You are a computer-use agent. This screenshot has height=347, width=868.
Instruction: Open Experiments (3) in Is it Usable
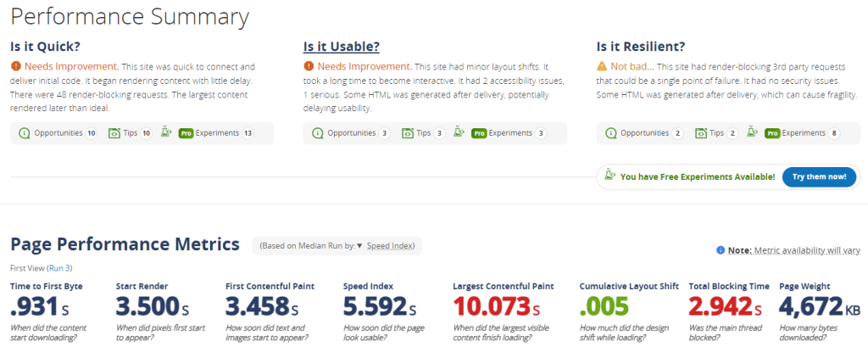click(x=509, y=133)
